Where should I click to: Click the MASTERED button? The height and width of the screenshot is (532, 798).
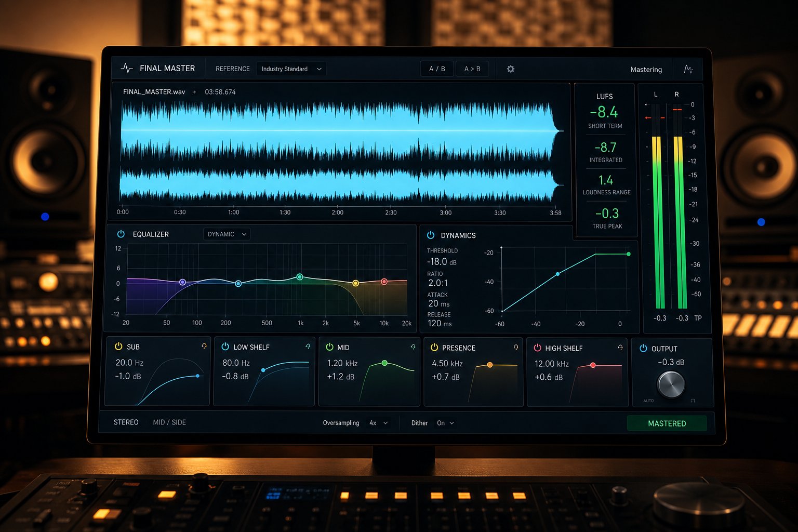coord(667,423)
